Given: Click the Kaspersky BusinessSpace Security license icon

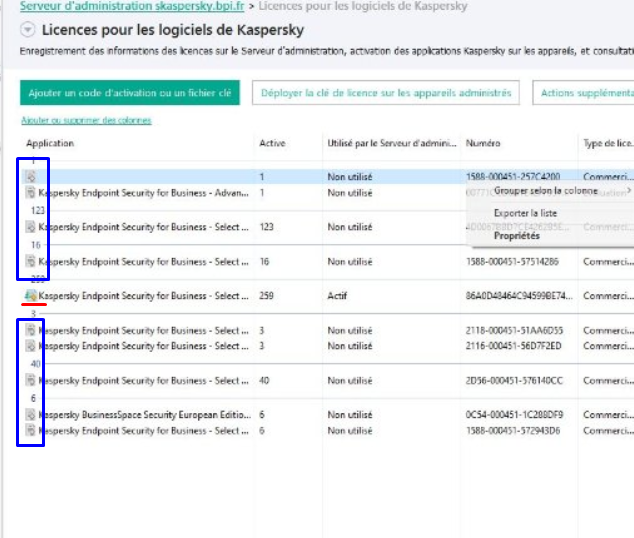Looking at the screenshot, I should [30, 415].
